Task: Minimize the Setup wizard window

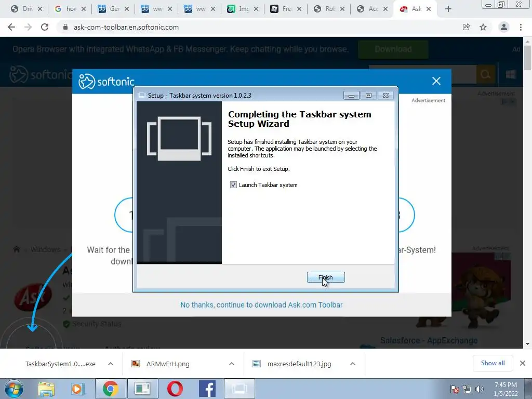Action: [351, 96]
